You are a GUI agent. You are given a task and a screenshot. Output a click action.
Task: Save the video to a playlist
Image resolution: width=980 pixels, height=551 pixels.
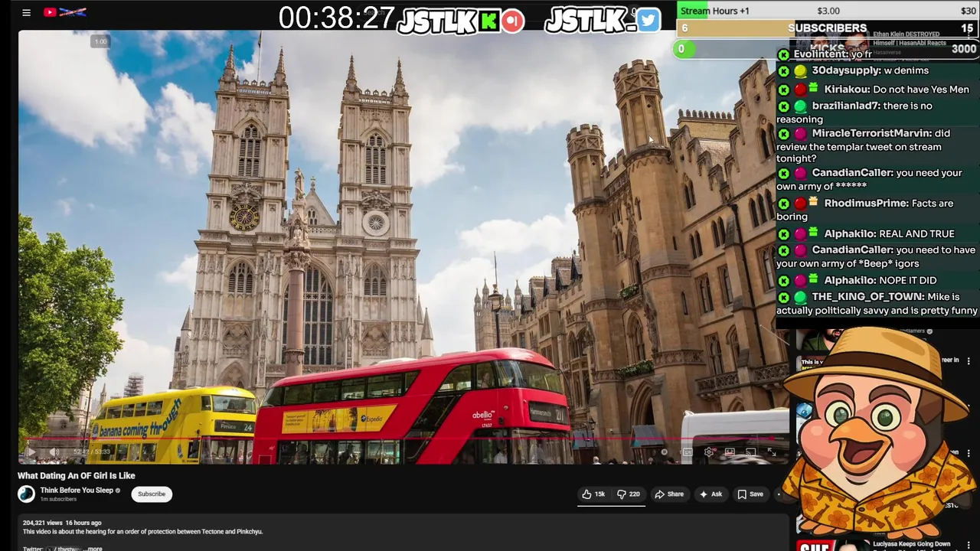point(750,494)
